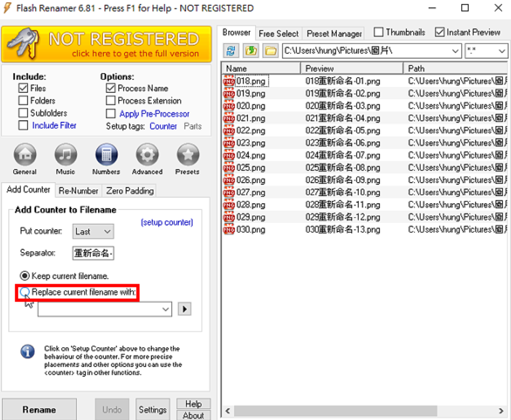Open the Put counter position dropdown
This screenshot has width=511, height=420.
(93, 232)
